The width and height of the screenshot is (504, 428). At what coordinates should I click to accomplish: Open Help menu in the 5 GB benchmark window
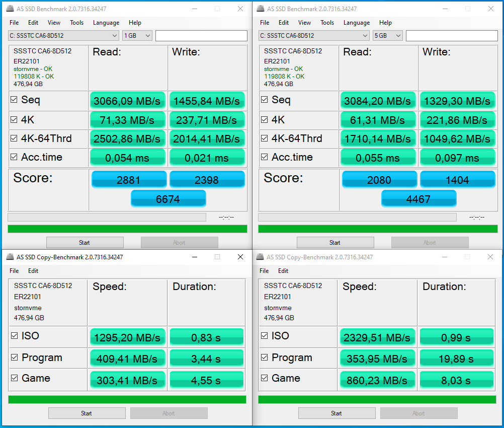[x=385, y=23]
